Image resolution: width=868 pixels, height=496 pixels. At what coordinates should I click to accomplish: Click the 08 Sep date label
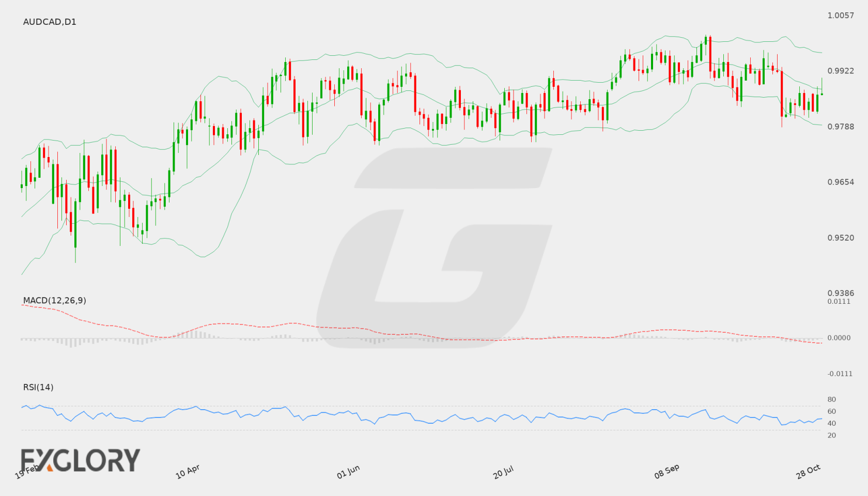(x=667, y=471)
